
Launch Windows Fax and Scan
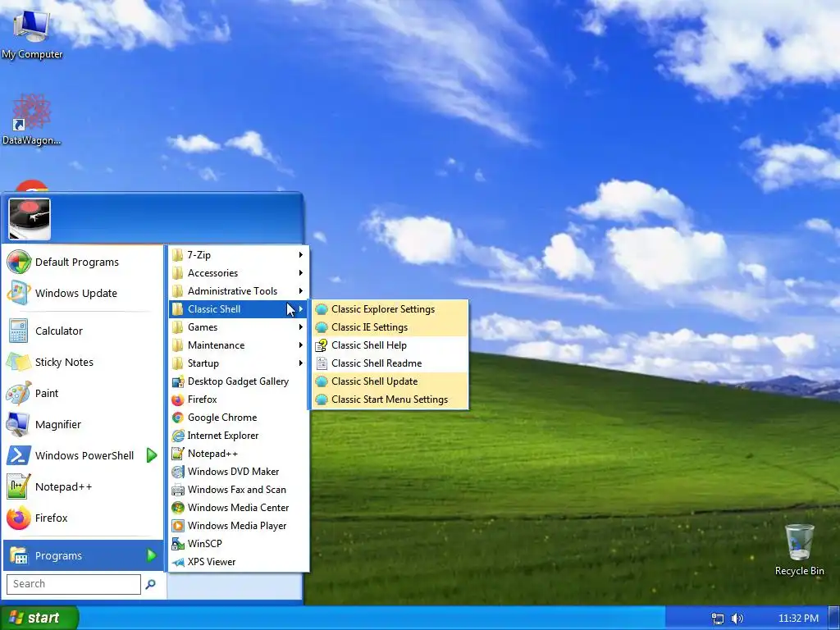(x=239, y=490)
